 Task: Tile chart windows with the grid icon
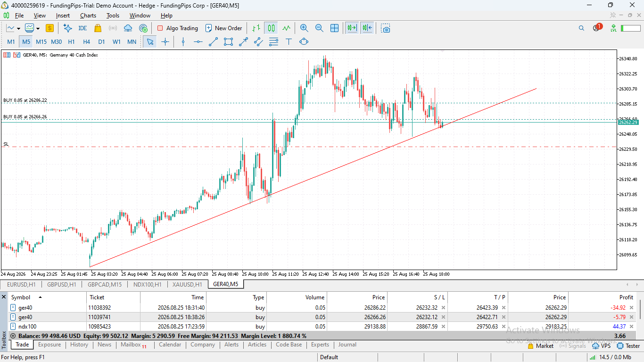[x=334, y=28]
